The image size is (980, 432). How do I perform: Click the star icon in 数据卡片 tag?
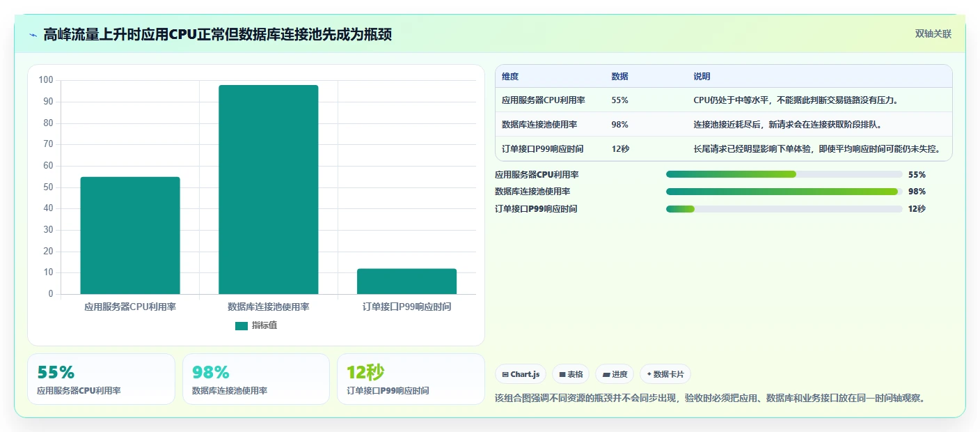click(649, 374)
